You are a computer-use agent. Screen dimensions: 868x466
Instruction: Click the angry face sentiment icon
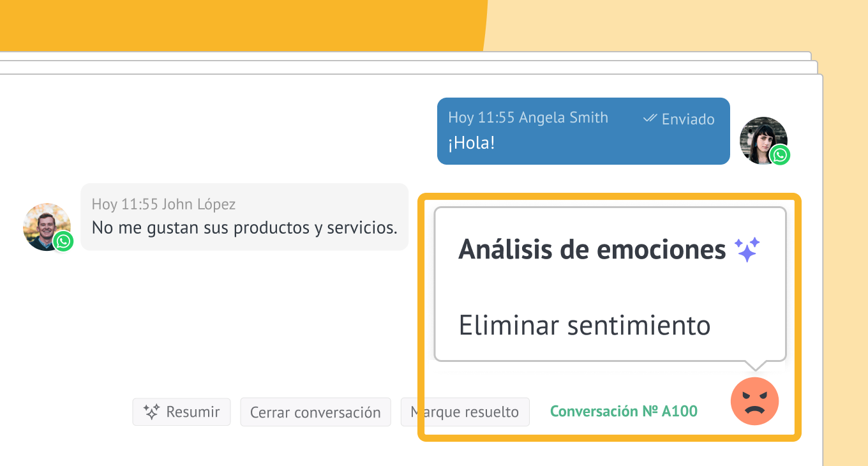coord(754,402)
